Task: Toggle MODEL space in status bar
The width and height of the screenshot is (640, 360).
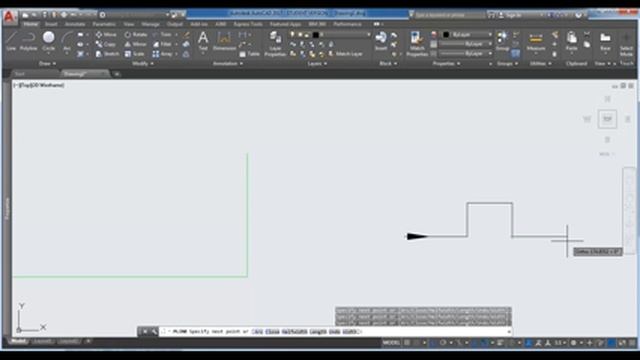Action: click(391, 343)
